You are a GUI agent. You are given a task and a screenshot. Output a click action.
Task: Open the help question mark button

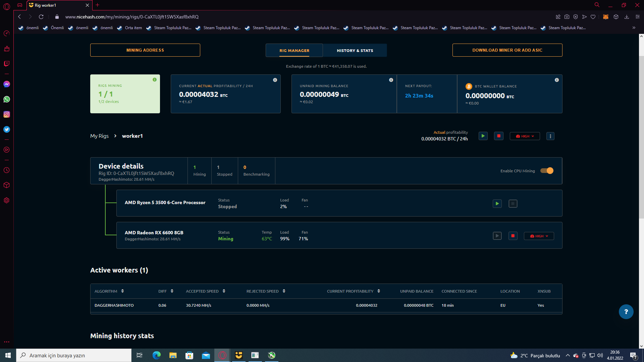pos(626,312)
